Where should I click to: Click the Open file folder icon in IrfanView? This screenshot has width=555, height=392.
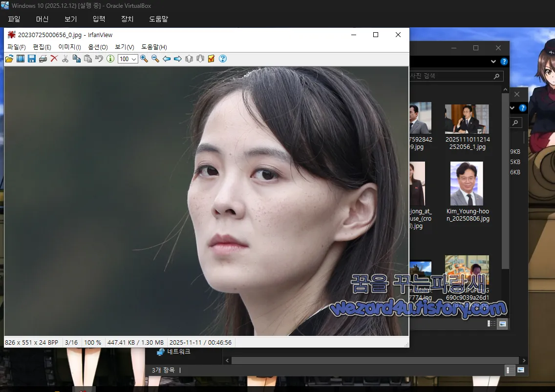click(9, 59)
